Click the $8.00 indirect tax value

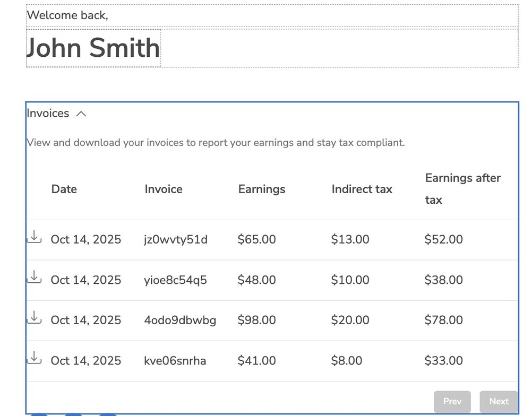pos(346,361)
